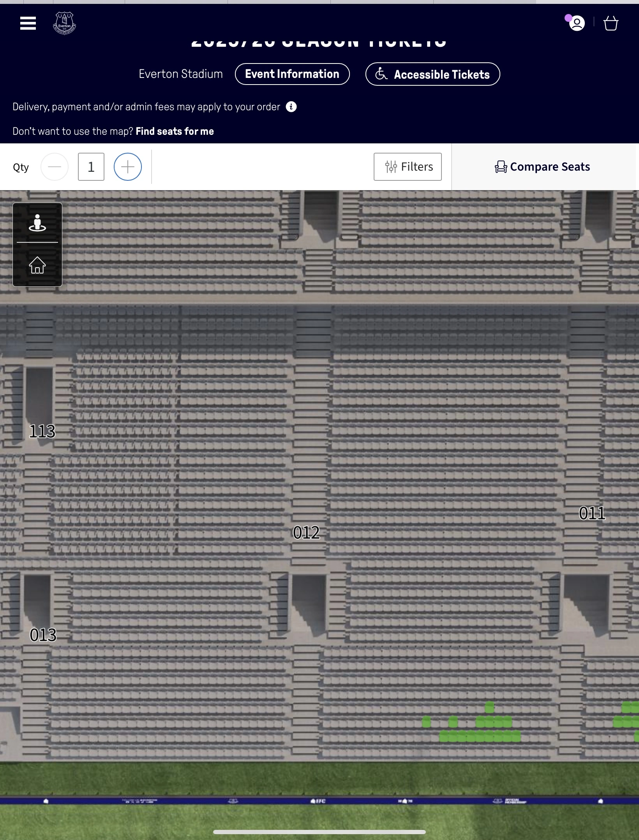Screen dimensions: 639x840
Task: Click the fees information icon
Action: pyautogui.click(x=291, y=107)
